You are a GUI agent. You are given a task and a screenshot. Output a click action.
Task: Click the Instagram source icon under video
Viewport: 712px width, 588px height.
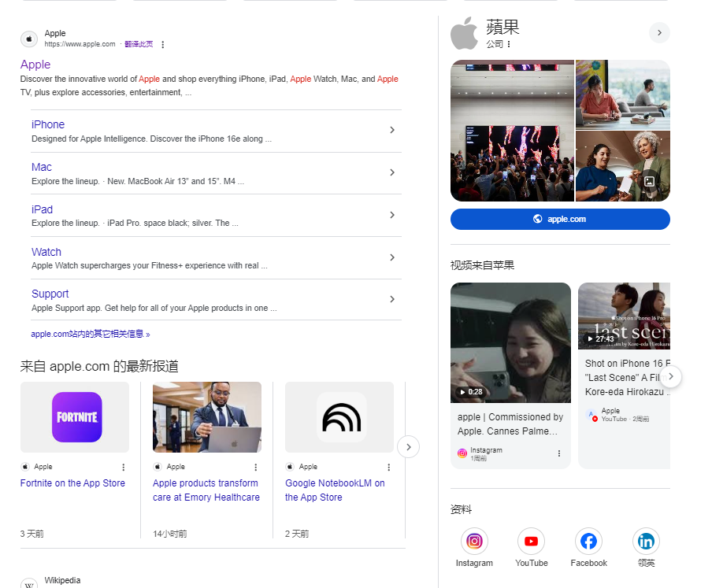pyautogui.click(x=462, y=453)
